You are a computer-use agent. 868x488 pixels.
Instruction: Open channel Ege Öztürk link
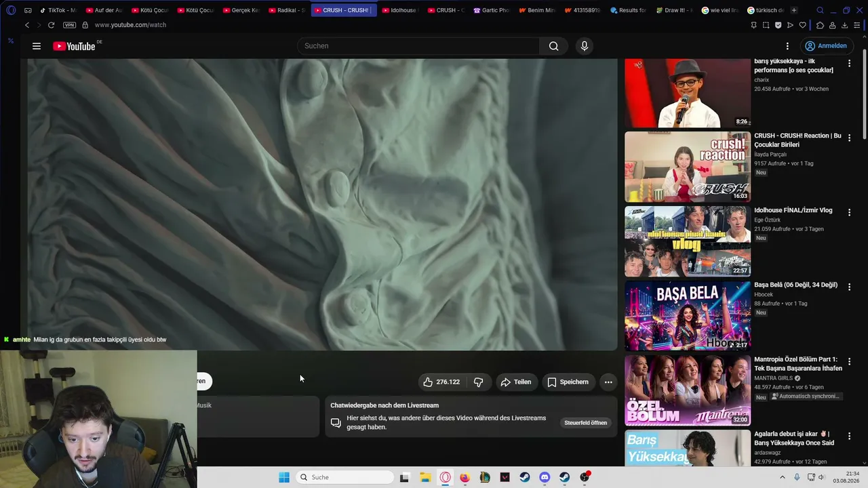(x=768, y=220)
